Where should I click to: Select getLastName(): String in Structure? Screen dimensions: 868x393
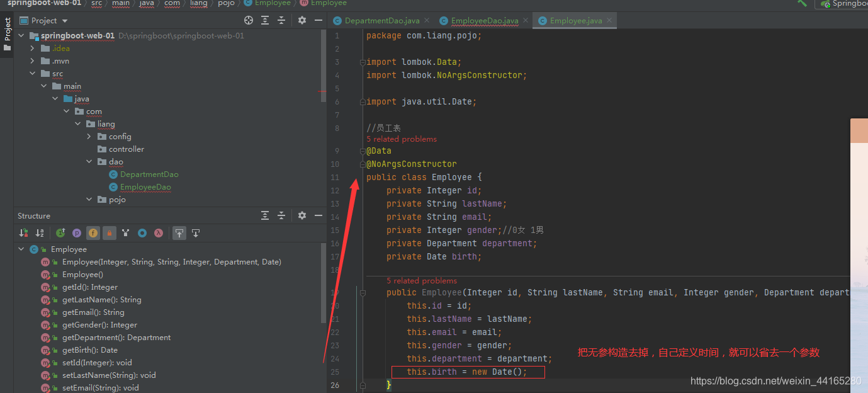101,300
